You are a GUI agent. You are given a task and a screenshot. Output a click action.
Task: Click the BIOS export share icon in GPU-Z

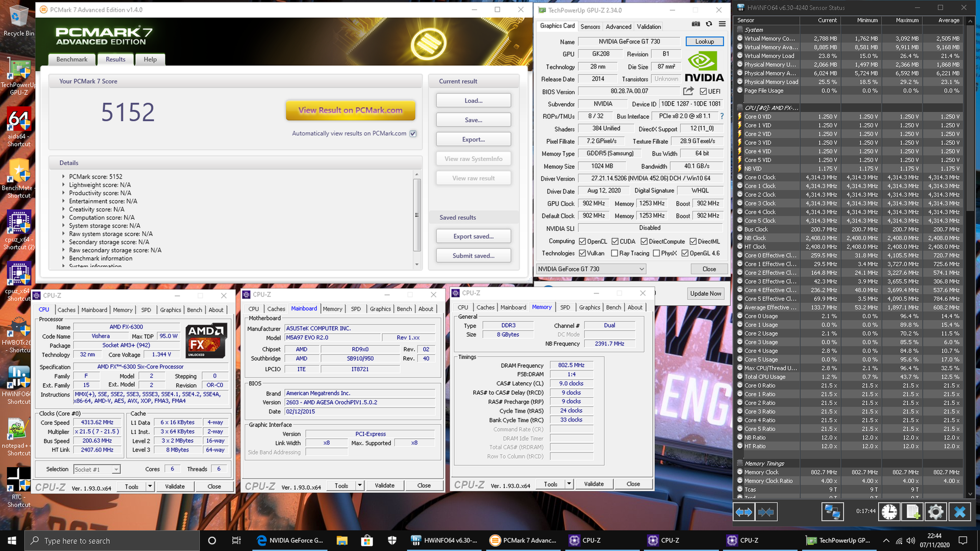(x=689, y=91)
